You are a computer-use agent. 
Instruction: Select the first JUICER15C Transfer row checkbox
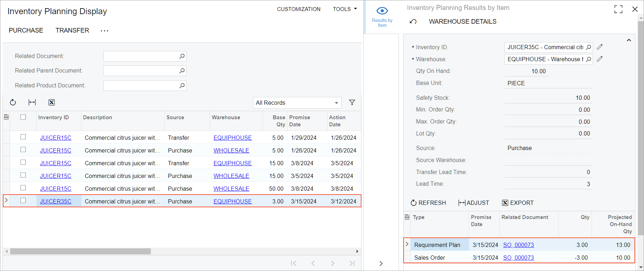[23, 137]
